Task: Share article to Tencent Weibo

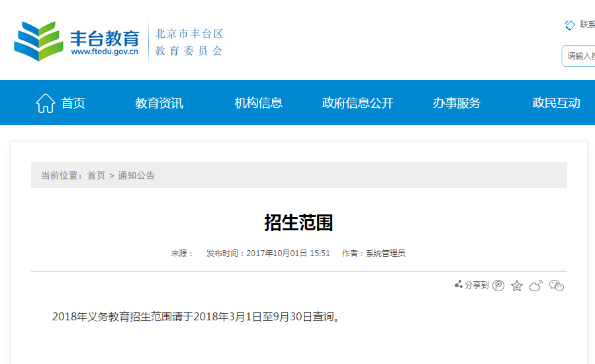Action: click(498, 285)
